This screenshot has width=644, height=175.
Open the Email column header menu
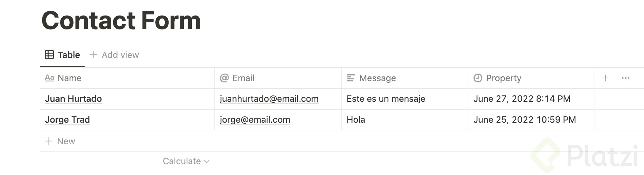tap(243, 78)
